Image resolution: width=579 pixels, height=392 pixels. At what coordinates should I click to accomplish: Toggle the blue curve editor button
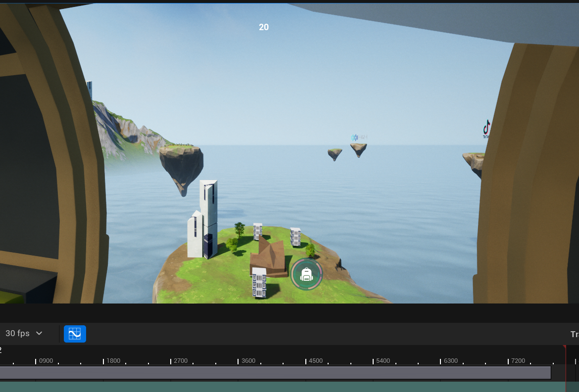(75, 334)
